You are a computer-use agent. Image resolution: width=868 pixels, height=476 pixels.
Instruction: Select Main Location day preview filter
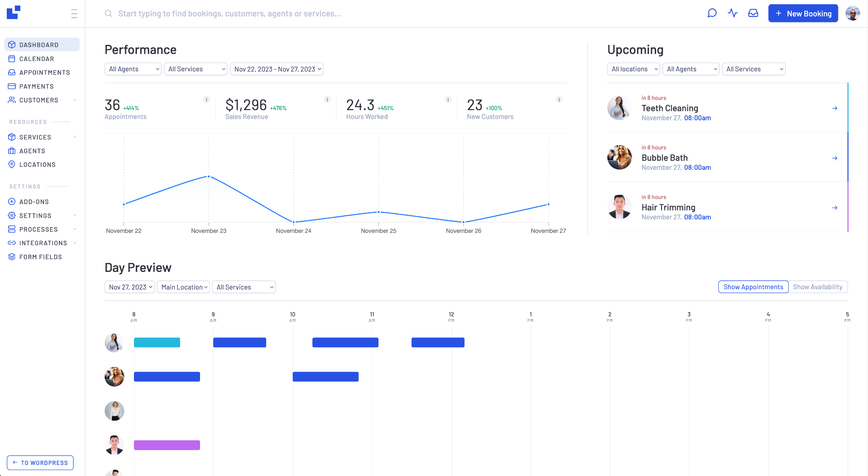point(184,287)
